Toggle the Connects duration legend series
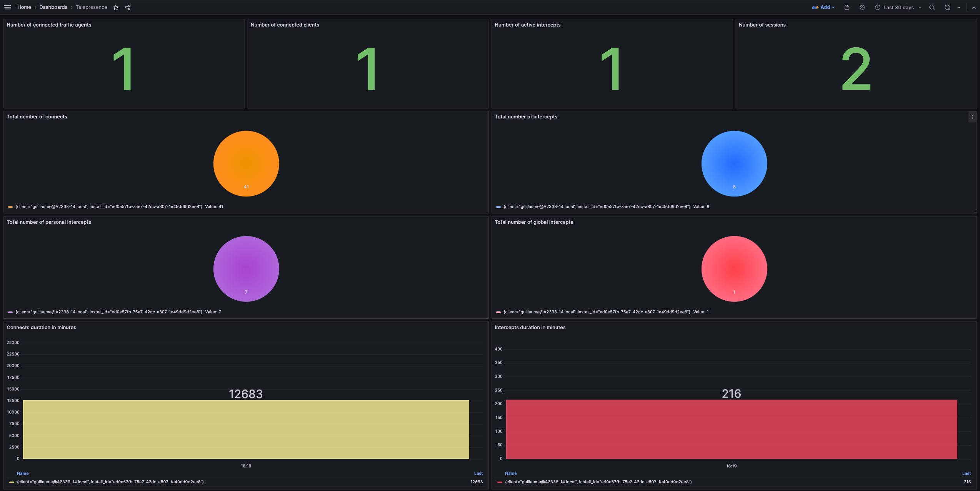The height and width of the screenshot is (491, 980). 110,482
